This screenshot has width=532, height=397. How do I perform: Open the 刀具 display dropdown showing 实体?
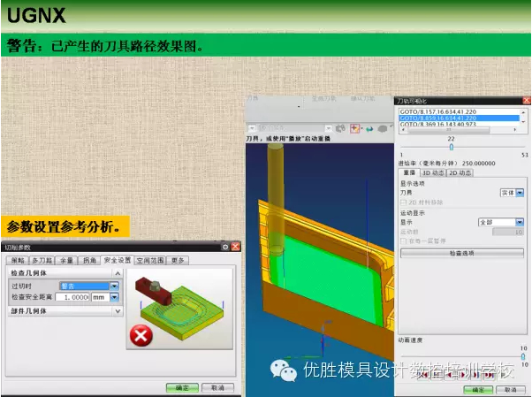512,193
